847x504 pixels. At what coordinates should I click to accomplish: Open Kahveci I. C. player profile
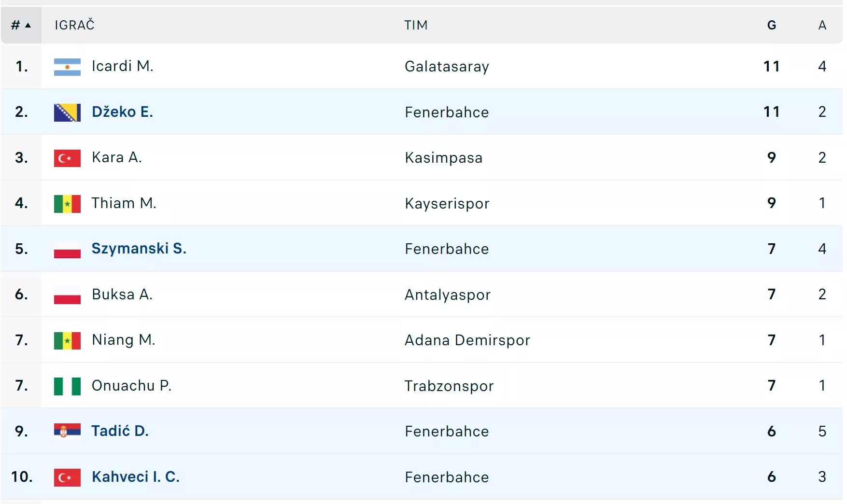click(x=135, y=477)
